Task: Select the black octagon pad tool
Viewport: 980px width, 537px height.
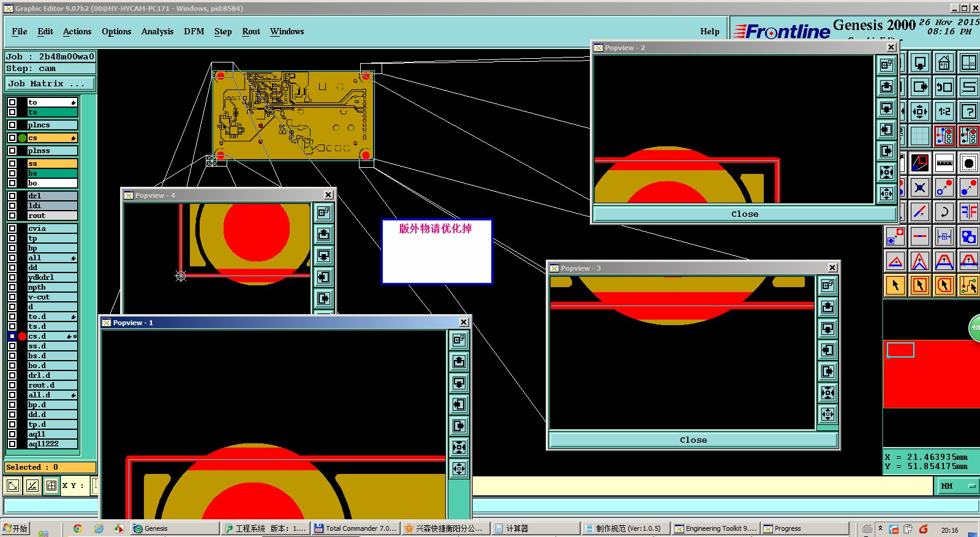Action: [x=968, y=163]
